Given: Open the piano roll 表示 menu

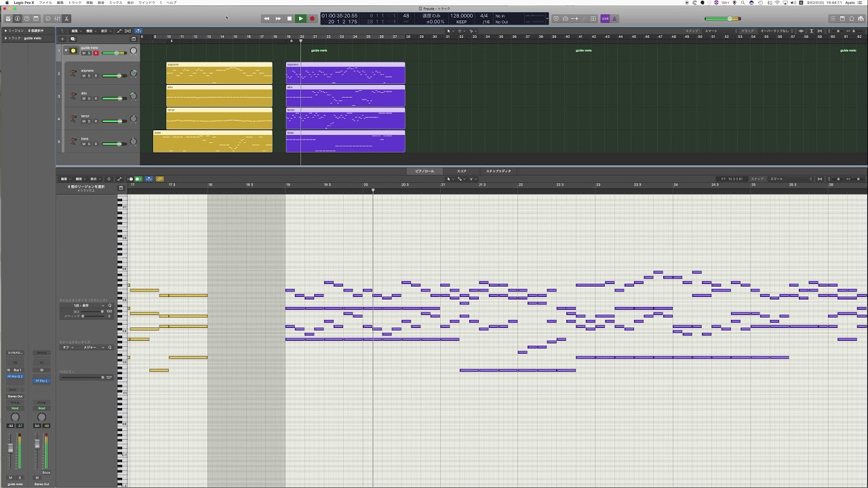Looking at the screenshot, I should coord(95,179).
